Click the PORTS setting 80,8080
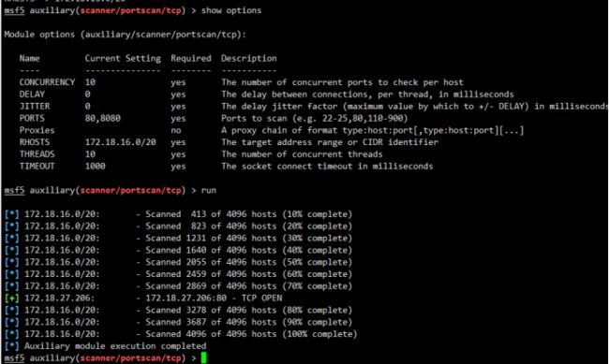Viewport: 609px width, 364px height. pos(103,118)
